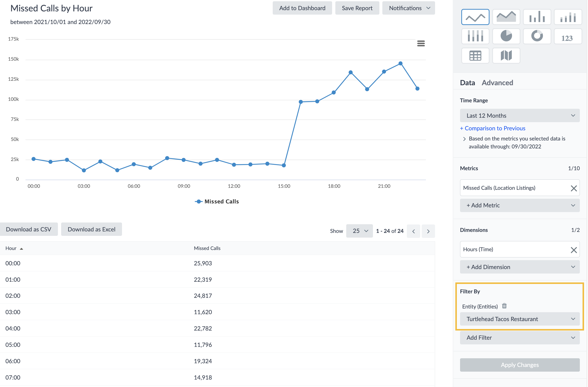Remove the Missed Calls (Location Listings) metric
Screen dimensions: 588x387
[x=574, y=188]
